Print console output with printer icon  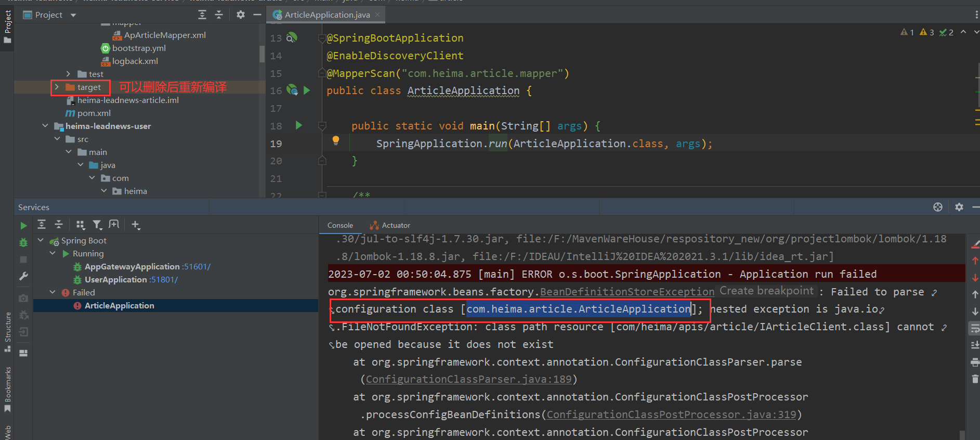click(975, 362)
